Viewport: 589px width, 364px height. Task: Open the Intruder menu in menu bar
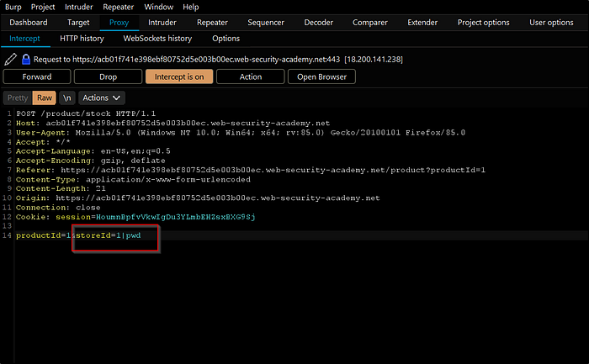[78, 7]
